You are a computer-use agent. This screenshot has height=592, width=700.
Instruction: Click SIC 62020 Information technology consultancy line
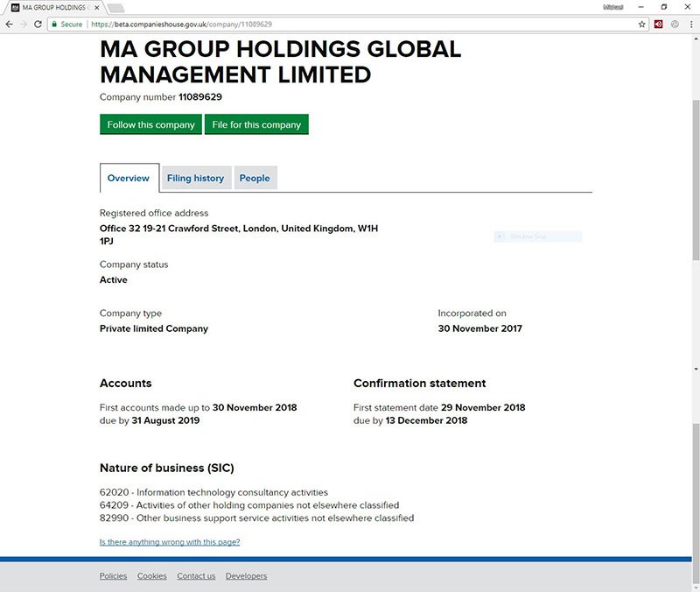(x=213, y=492)
